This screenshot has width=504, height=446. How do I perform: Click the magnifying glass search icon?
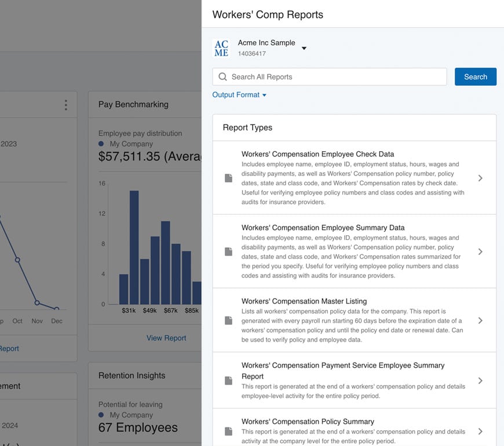coord(222,76)
